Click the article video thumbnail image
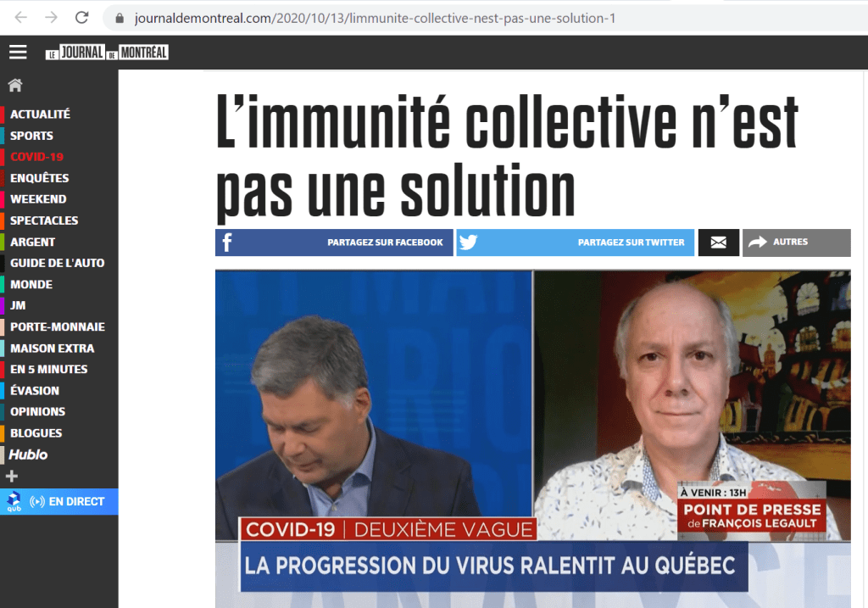 pos(533,438)
